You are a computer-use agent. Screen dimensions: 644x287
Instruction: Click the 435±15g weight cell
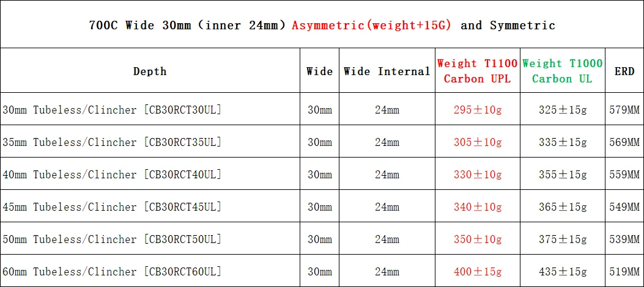pos(563,271)
